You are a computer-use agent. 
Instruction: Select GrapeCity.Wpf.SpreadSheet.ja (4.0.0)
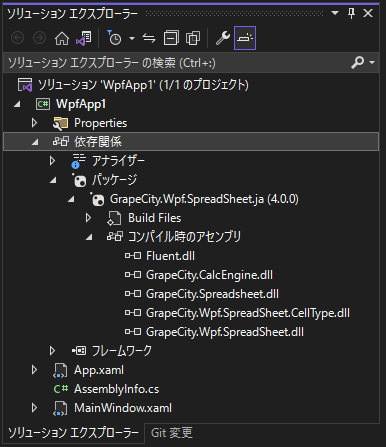(x=204, y=199)
